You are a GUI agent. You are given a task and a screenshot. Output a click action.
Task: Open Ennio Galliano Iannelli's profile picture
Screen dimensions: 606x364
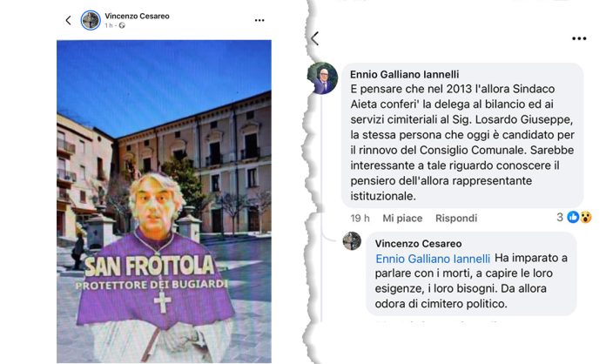tap(323, 78)
